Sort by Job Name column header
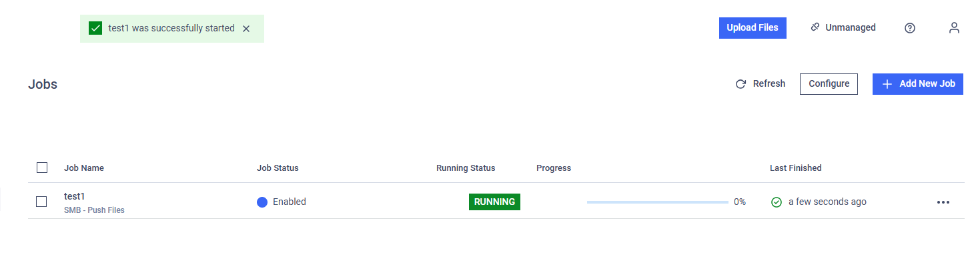 [x=84, y=168]
